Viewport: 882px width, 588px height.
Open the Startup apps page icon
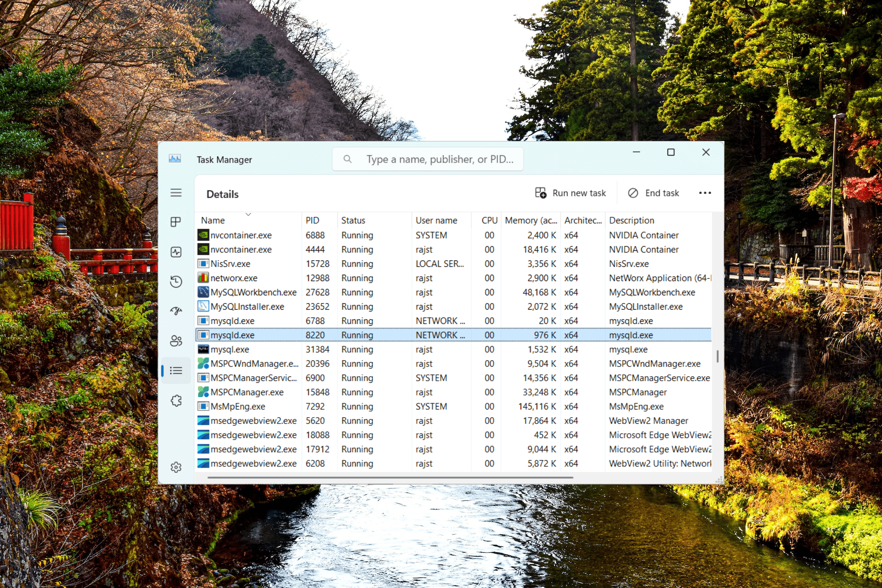coord(176,311)
